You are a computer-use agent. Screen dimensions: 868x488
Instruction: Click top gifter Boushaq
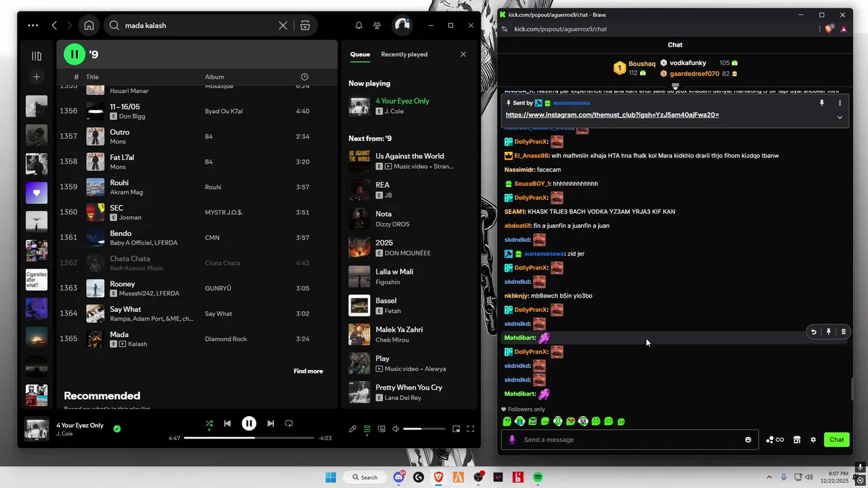[x=642, y=64]
